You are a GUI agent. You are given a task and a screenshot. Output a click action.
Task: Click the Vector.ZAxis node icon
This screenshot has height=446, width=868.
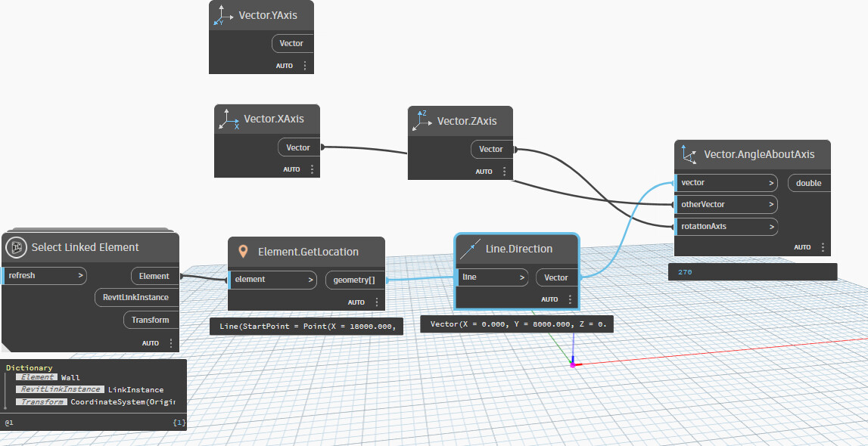click(422, 120)
